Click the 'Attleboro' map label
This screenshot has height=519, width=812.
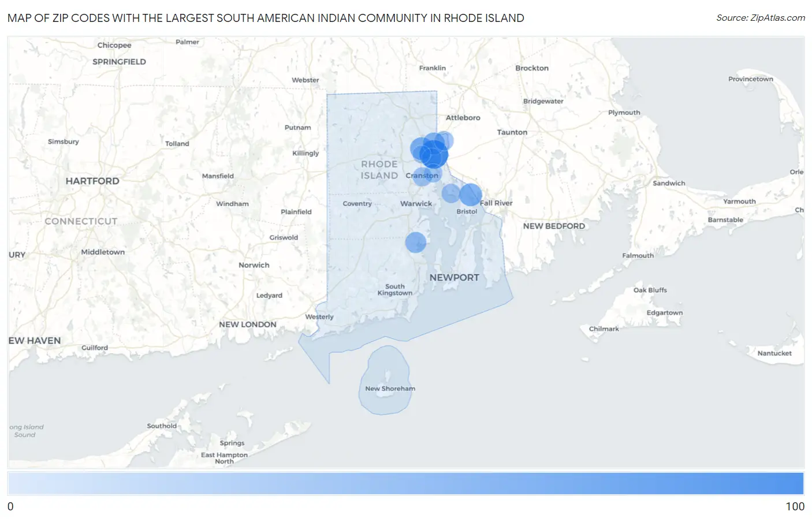point(463,118)
